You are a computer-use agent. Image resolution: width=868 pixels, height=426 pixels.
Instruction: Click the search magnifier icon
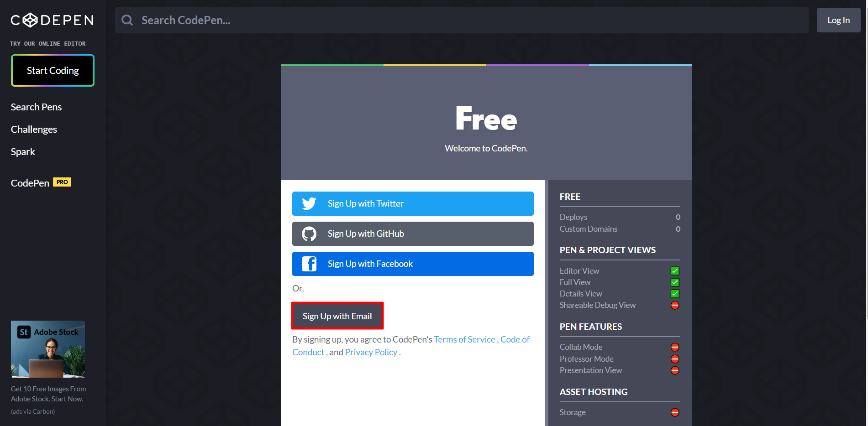click(127, 20)
